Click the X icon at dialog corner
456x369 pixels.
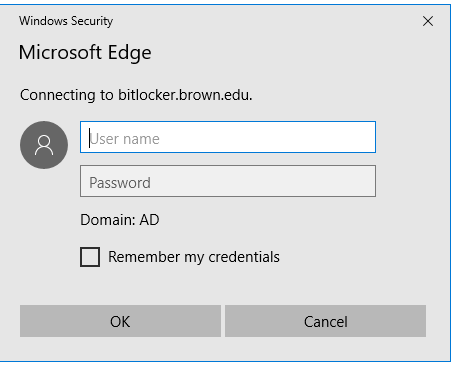pyautogui.click(x=428, y=21)
